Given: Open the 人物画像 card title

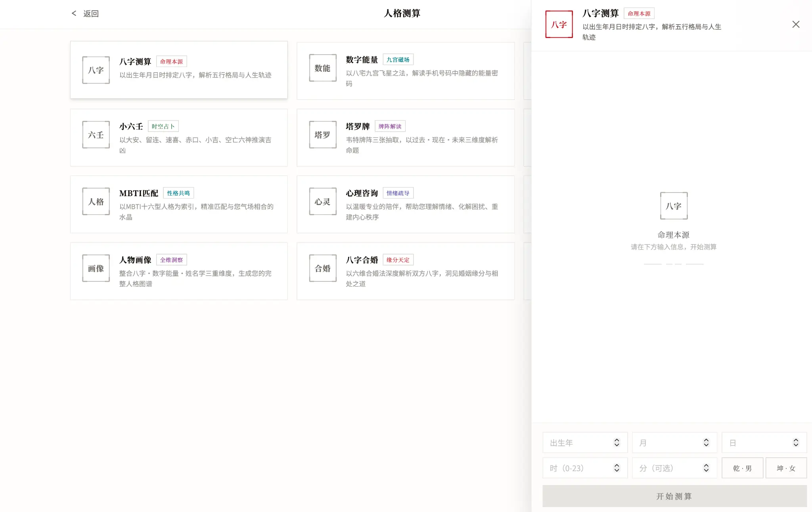Looking at the screenshot, I should tap(135, 260).
